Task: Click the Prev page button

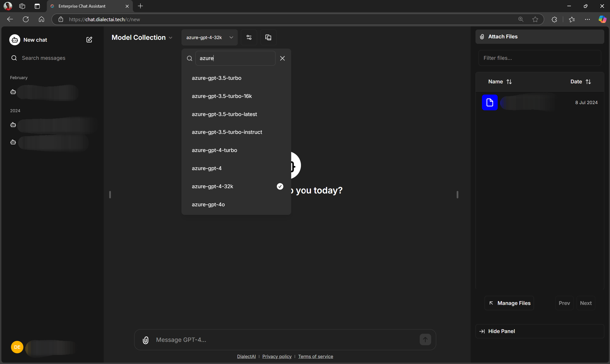Action: coord(564,303)
